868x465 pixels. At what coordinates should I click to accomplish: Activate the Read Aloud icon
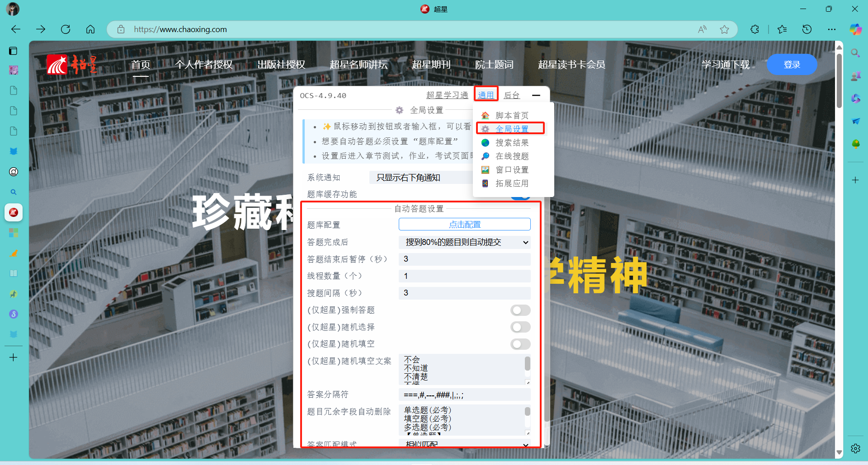pyautogui.click(x=702, y=29)
